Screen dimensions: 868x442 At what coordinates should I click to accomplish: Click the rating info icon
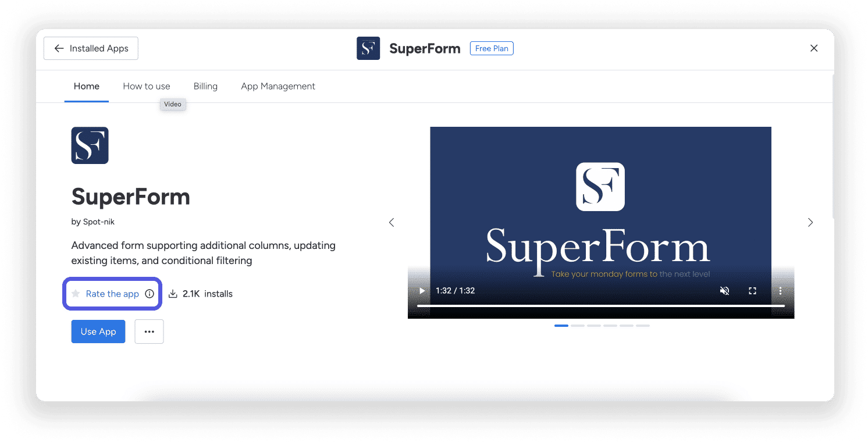coord(150,294)
